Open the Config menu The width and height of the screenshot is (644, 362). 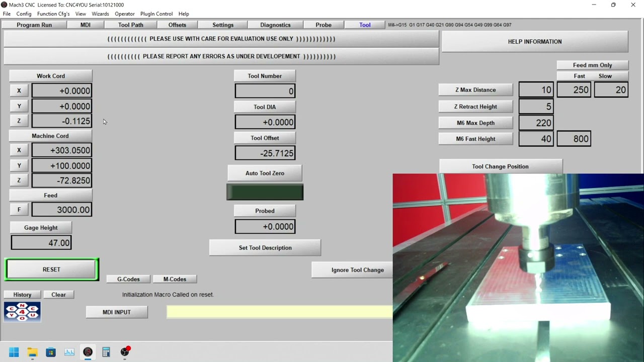click(24, 14)
